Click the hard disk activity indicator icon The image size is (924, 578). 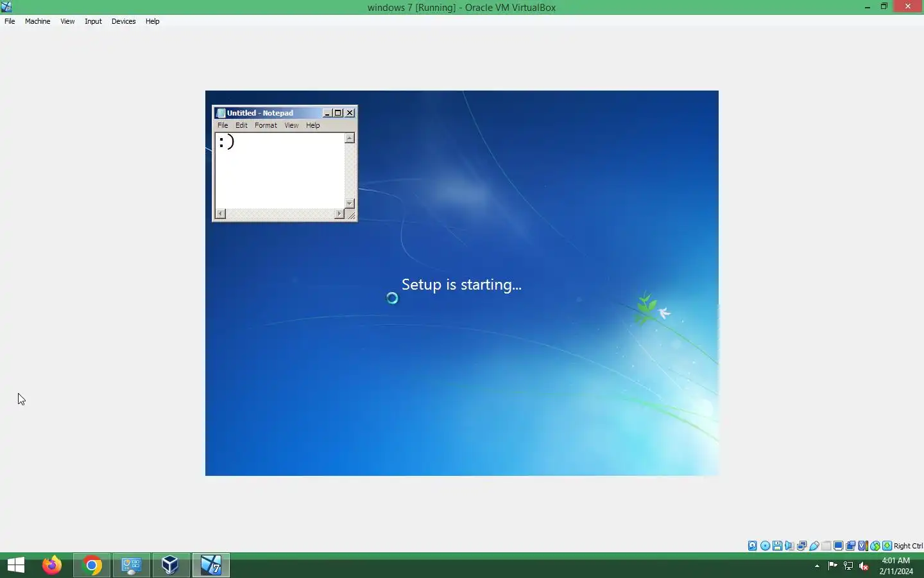pos(753,546)
